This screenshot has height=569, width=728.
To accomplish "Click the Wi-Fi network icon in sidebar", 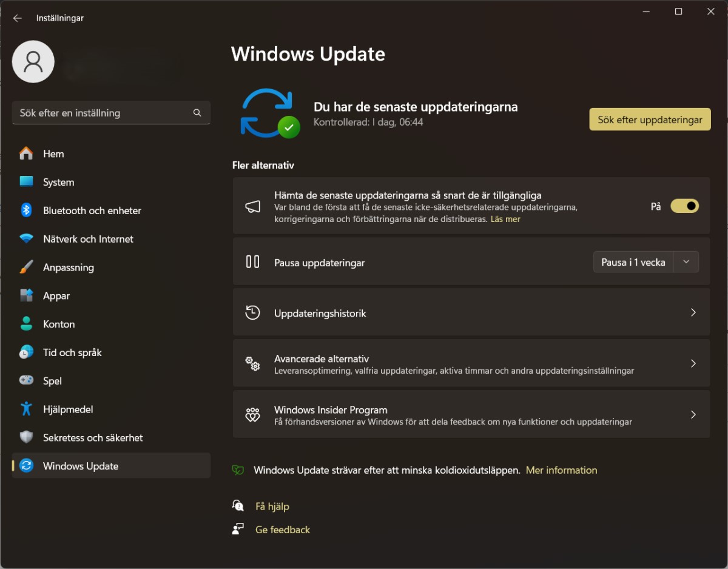I will (26, 239).
